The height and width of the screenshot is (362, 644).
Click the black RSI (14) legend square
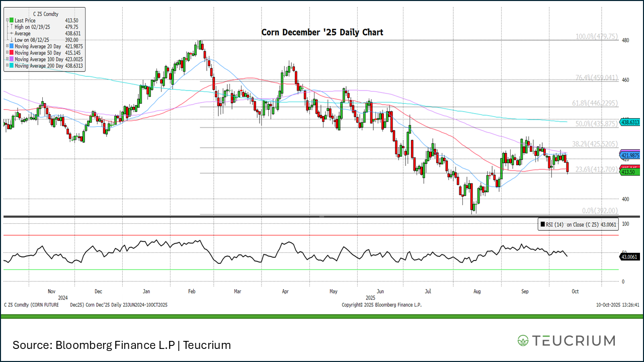(x=542, y=225)
